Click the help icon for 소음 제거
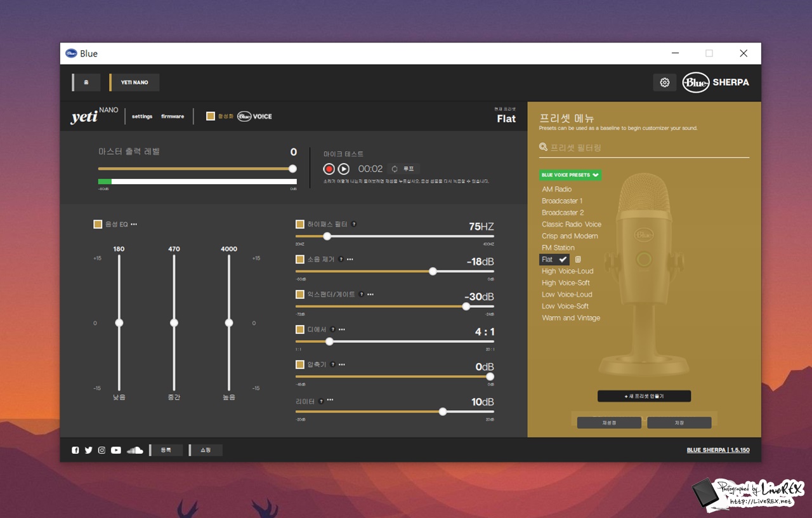The height and width of the screenshot is (518, 812). [x=341, y=259]
